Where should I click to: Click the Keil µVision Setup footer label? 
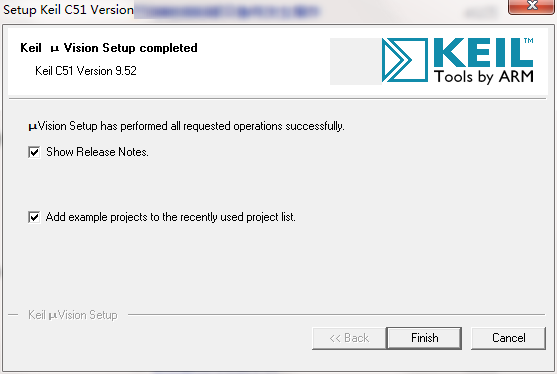click(73, 315)
